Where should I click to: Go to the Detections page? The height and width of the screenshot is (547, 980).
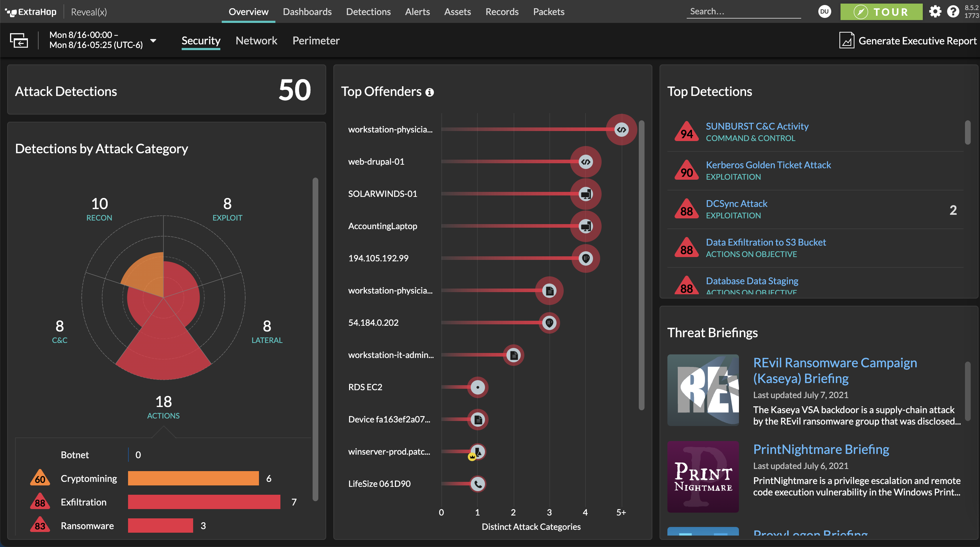[x=368, y=12]
